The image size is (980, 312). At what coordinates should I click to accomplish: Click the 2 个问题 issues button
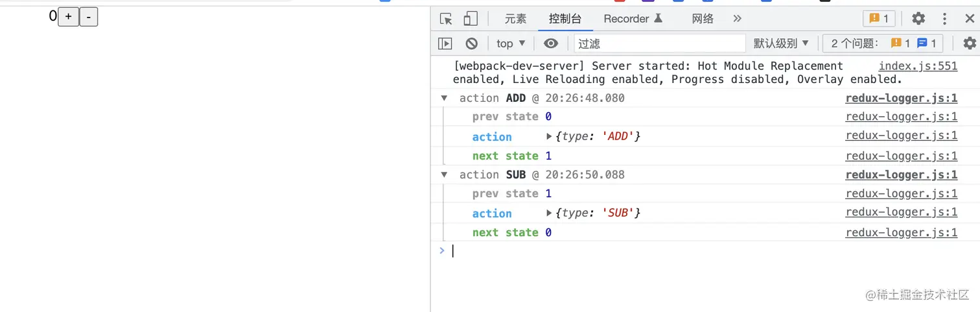[x=883, y=43]
